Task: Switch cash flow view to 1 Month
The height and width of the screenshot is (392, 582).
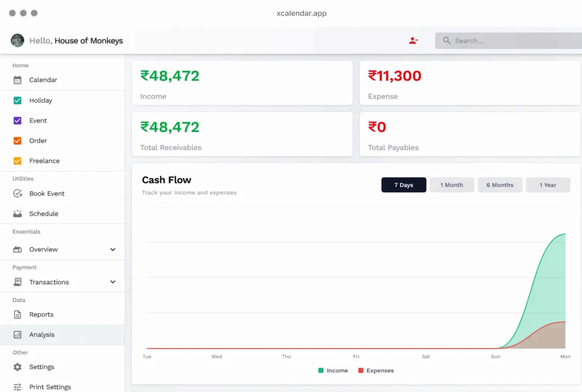Action: (x=452, y=185)
